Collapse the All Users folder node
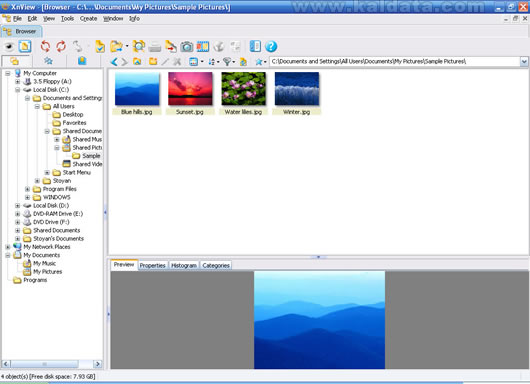The image size is (530, 384). 37,106
